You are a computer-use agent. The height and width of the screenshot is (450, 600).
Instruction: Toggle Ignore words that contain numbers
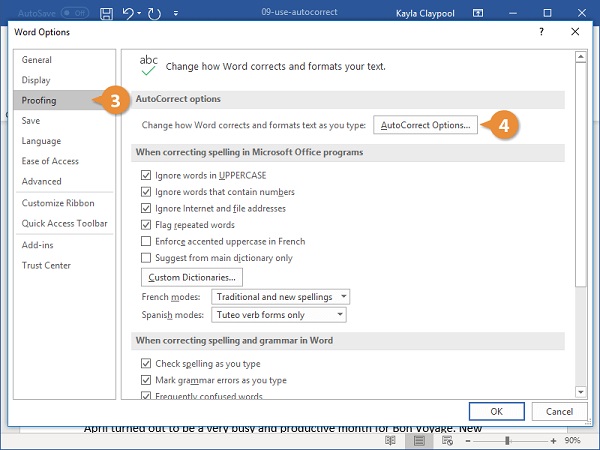pos(146,192)
